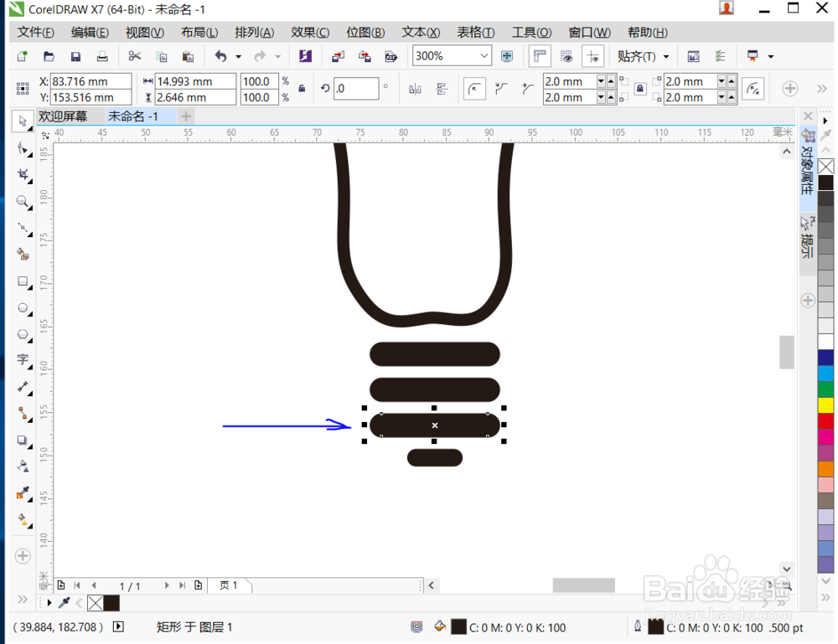Select the Ellipse tool
The image size is (838, 644).
click(23, 307)
